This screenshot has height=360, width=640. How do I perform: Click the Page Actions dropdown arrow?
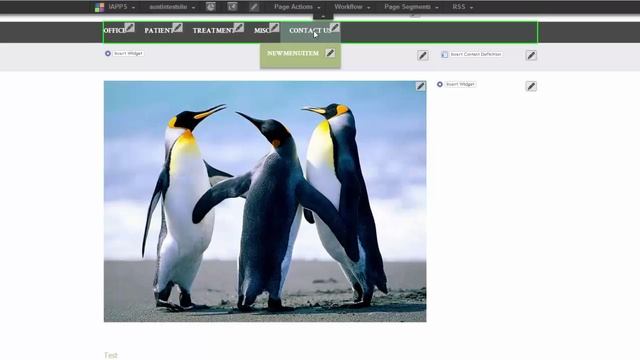[319, 8]
